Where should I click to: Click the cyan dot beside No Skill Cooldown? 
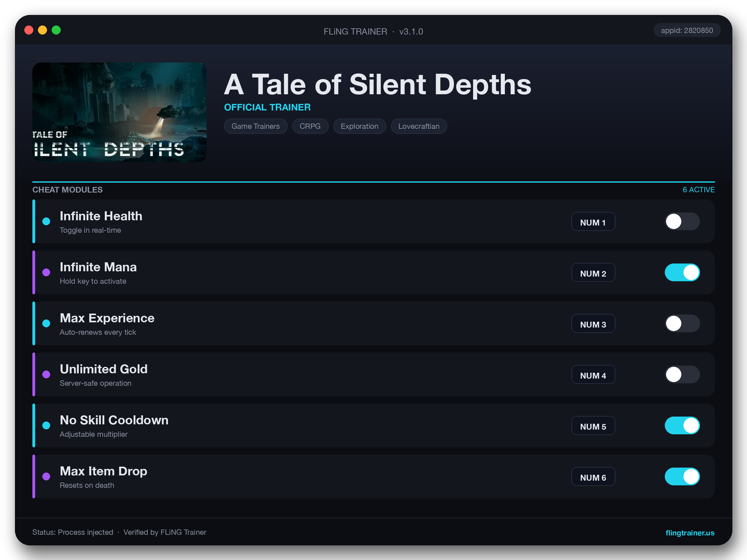(x=46, y=425)
